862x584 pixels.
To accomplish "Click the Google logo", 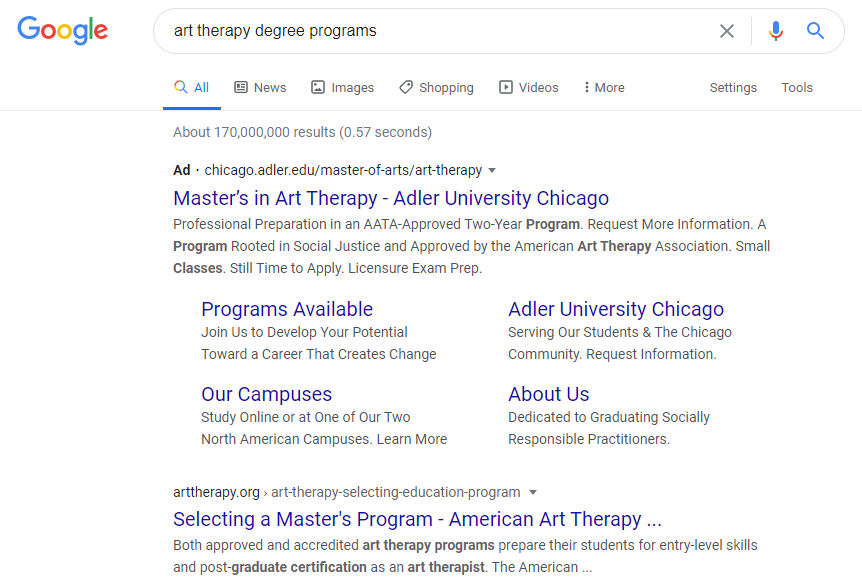I will 63,30.
